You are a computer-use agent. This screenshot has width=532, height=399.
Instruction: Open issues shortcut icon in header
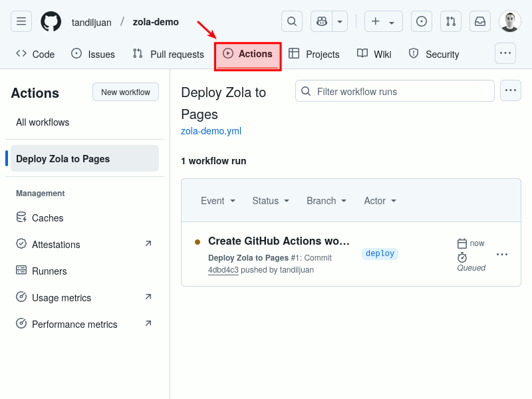point(422,21)
